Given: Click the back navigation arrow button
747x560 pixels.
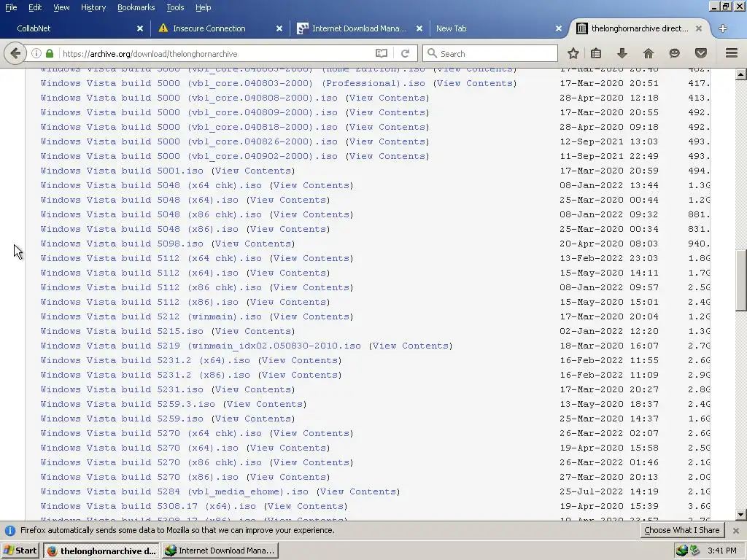Looking at the screenshot, I should 15,53.
